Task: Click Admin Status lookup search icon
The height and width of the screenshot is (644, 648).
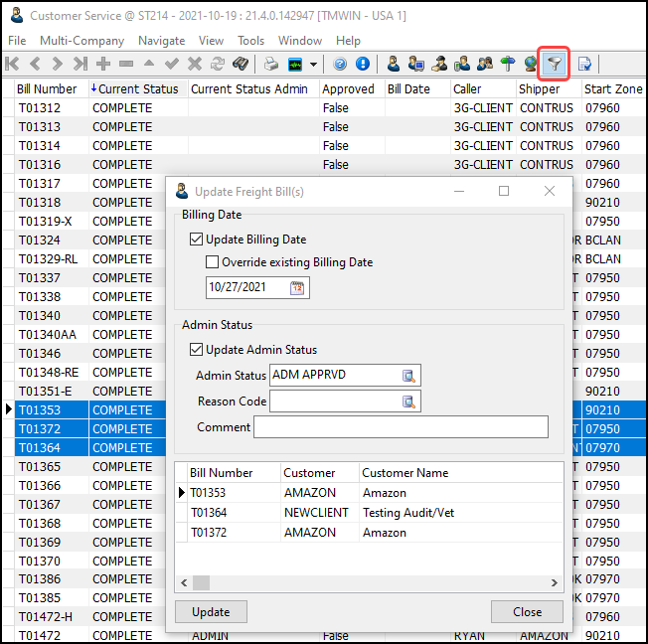Action: (408, 376)
